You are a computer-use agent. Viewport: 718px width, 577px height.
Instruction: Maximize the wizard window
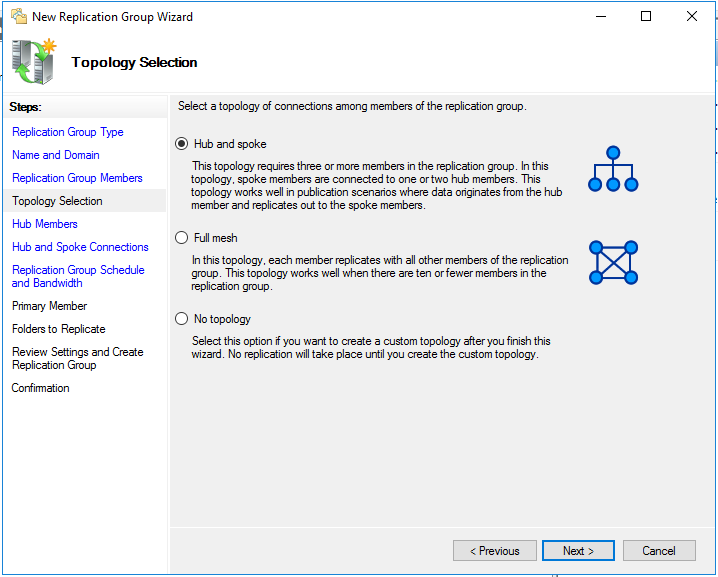(646, 16)
